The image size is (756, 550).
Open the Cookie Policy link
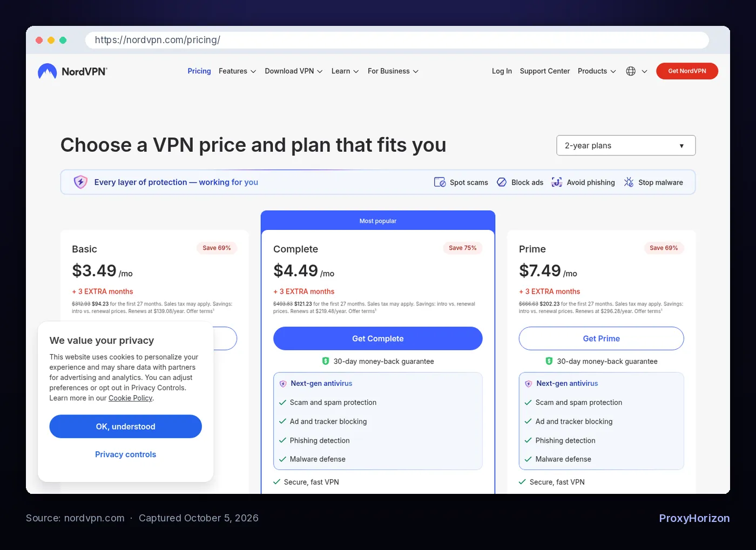(131, 398)
